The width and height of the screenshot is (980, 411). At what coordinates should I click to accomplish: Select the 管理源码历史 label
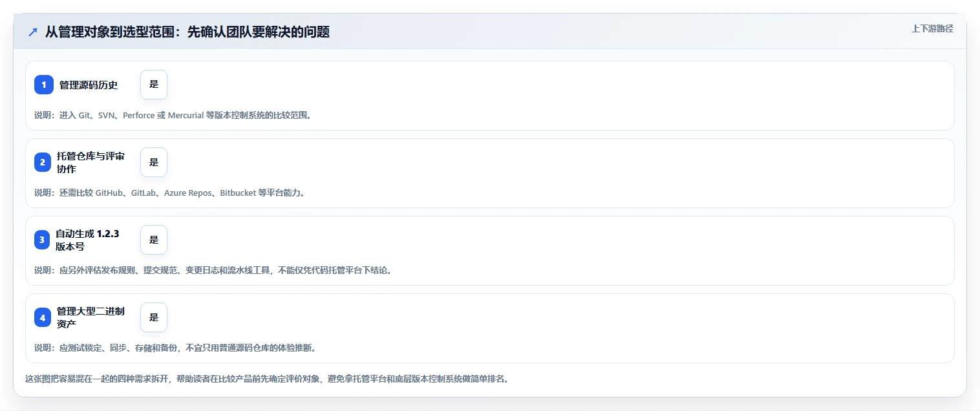89,85
